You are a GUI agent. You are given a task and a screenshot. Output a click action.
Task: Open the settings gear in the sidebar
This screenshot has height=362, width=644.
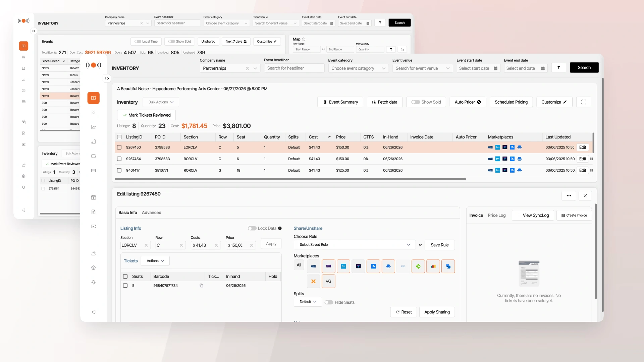[94, 268]
